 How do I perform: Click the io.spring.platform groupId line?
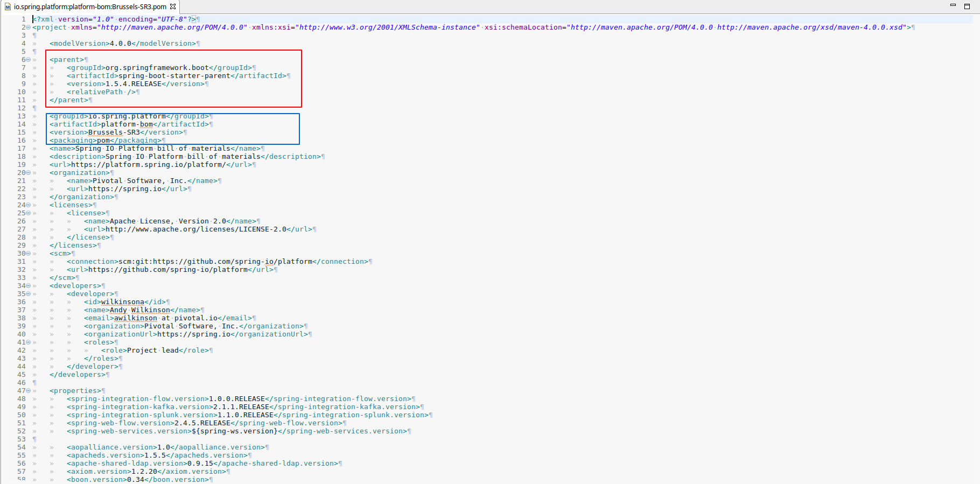click(129, 116)
